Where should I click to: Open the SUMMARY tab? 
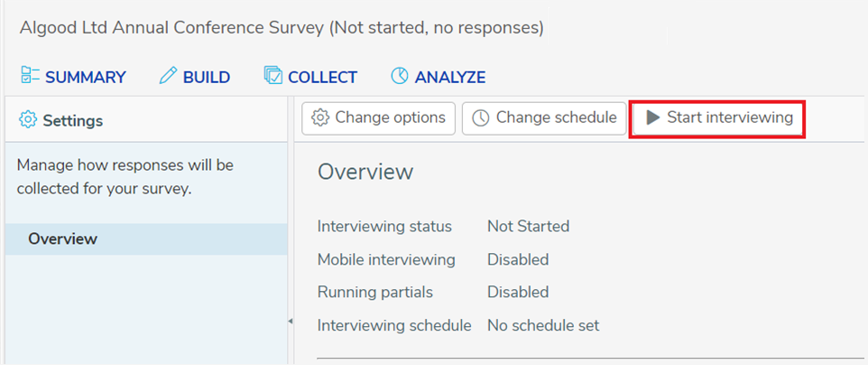(73, 77)
